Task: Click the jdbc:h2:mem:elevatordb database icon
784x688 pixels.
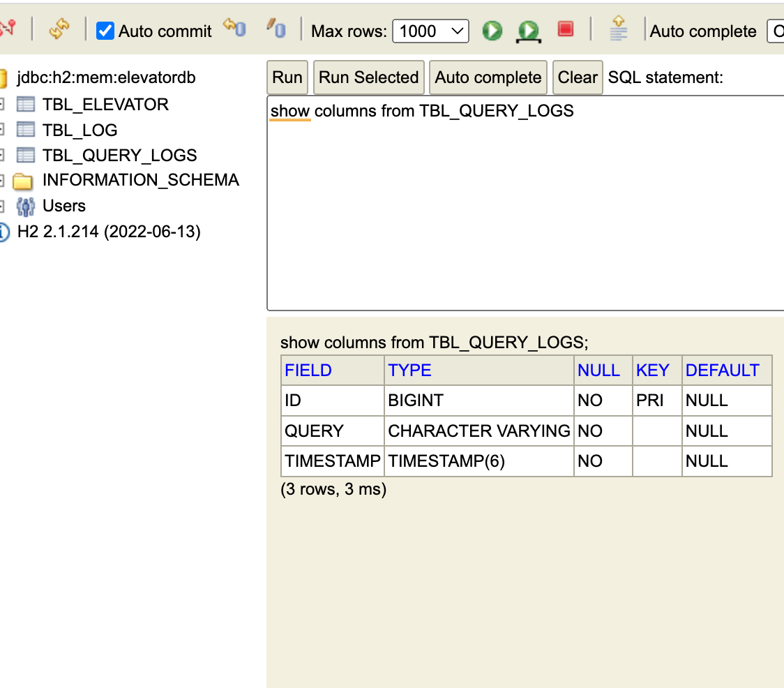Action: point(3,78)
